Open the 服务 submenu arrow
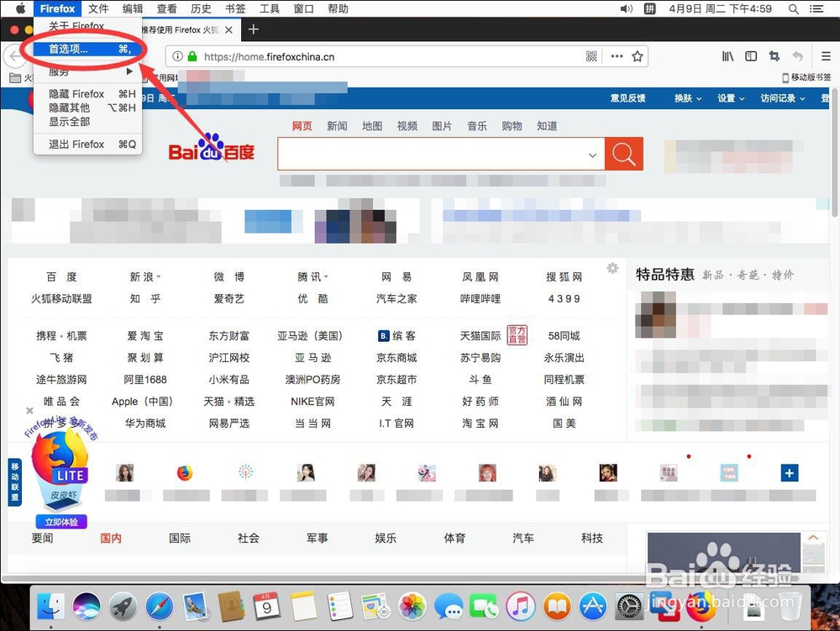The height and width of the screenshot is (631, 840). pos(129,71)
